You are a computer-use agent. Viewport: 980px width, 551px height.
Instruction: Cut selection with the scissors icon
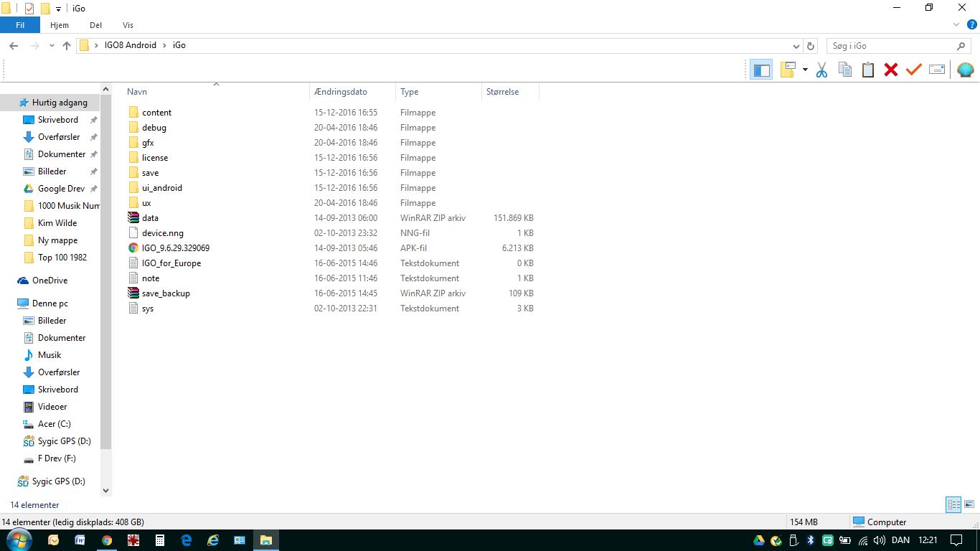[822, 70]
